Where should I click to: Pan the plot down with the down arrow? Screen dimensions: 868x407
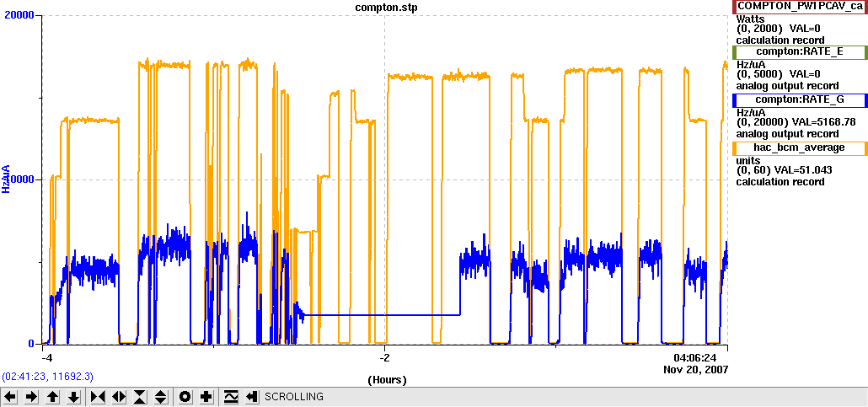74,397
